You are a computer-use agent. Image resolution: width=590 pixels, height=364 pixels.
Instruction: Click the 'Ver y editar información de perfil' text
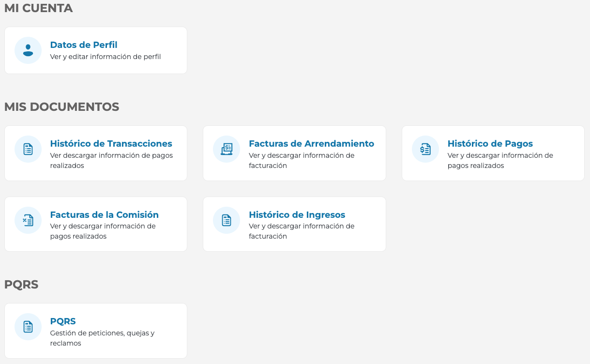(x=105, y=57)
